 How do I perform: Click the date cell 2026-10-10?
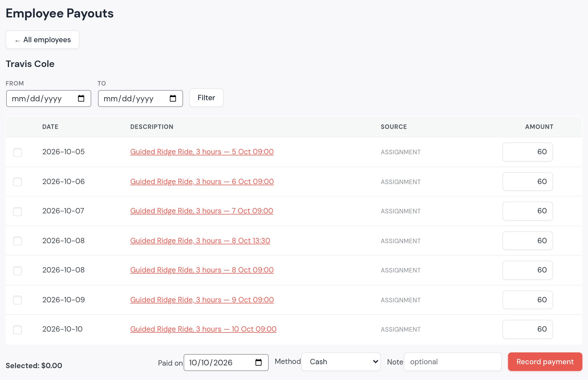[63, 329]
